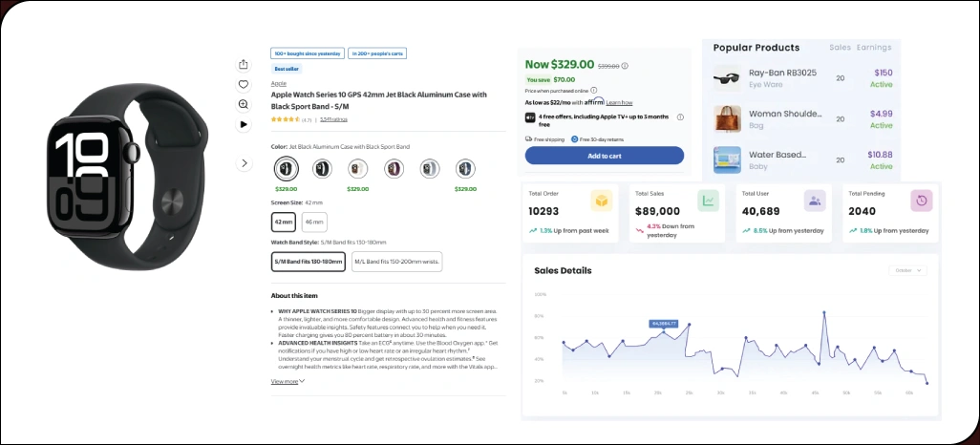The height and width of the screenshot is (445, 980).
Task: Click the Apple TV icon beside free offers
Action: pos(529,117)
